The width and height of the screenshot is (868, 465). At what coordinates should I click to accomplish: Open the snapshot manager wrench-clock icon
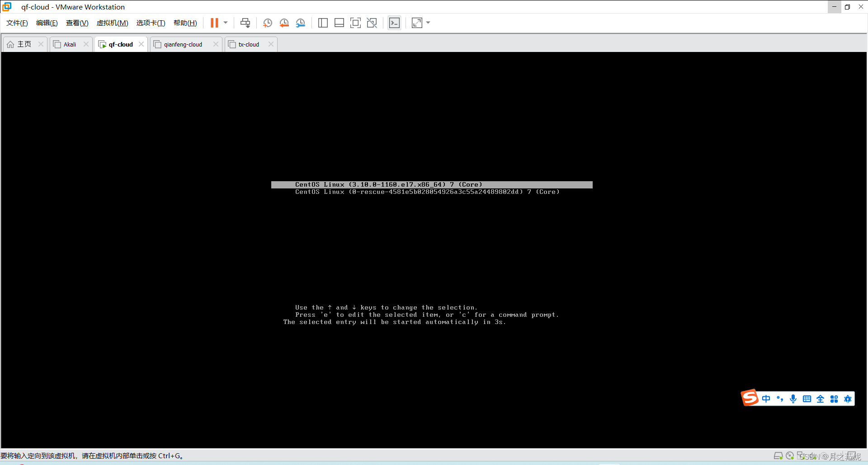click(300, 23)
